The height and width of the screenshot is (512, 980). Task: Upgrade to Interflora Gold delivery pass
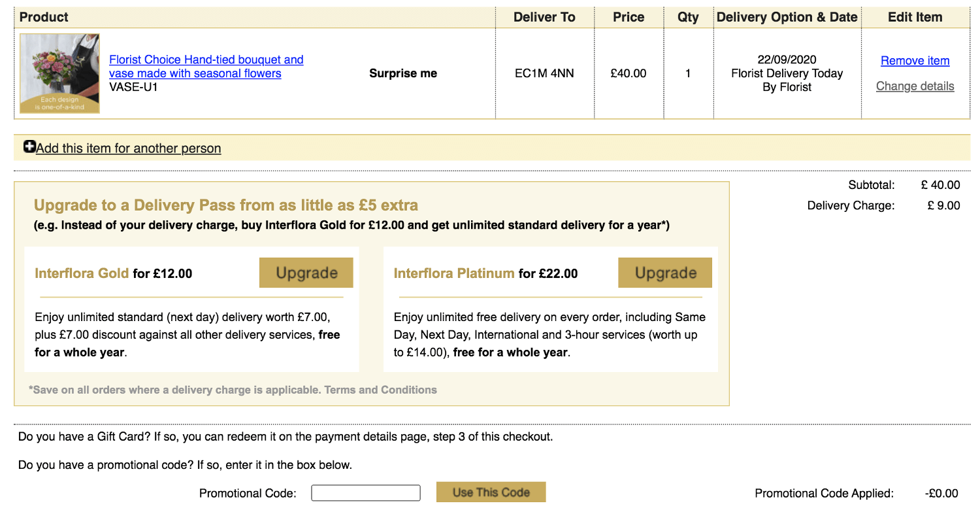[x=306, y=273]
